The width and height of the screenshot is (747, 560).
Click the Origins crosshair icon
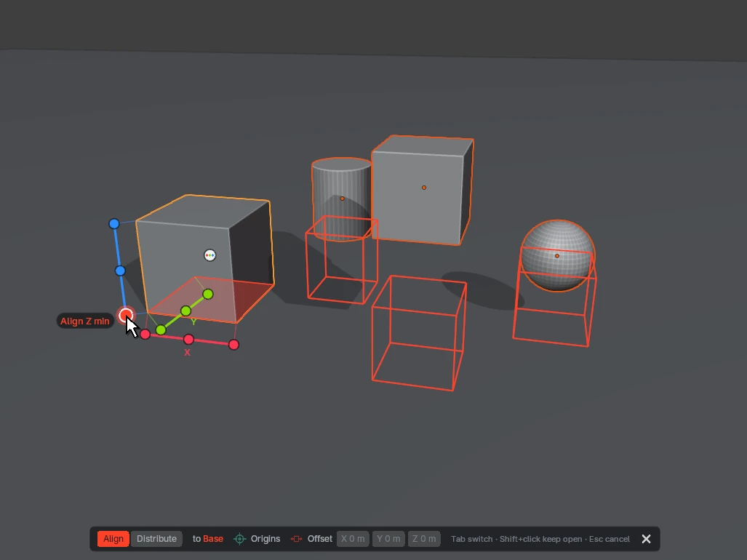[239, 539]
